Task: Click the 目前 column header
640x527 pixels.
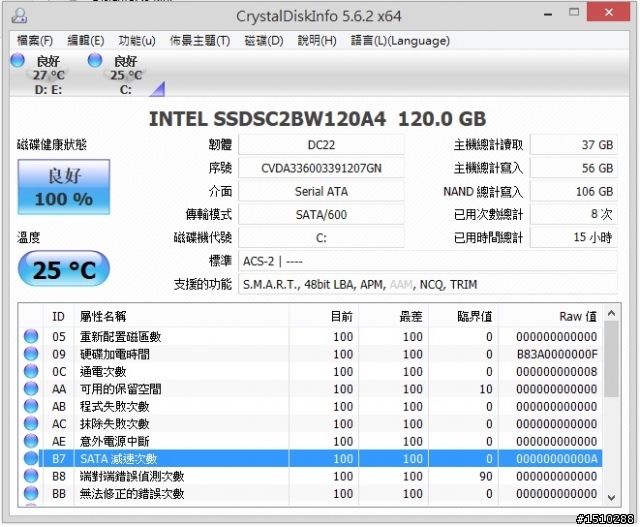Action: (324, 316)
